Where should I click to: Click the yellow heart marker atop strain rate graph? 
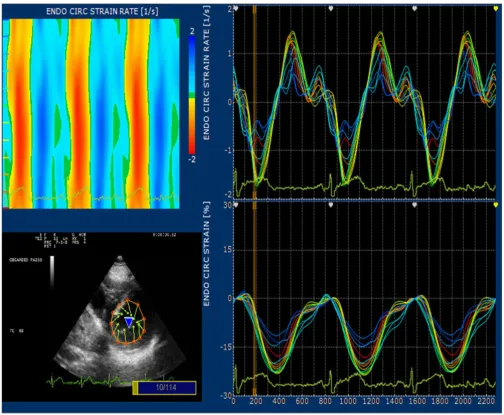pyautogui.click(x=496, y=9)
